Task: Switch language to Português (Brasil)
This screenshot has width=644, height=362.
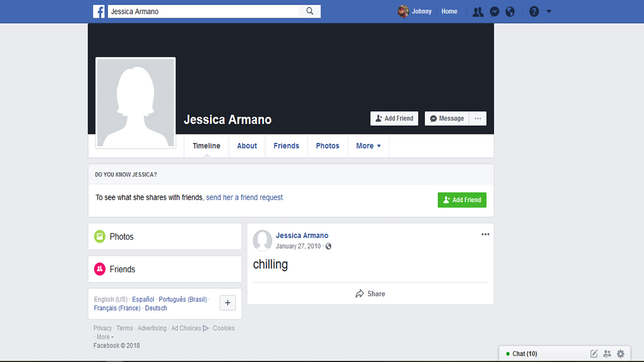Action: coord(183,299)
